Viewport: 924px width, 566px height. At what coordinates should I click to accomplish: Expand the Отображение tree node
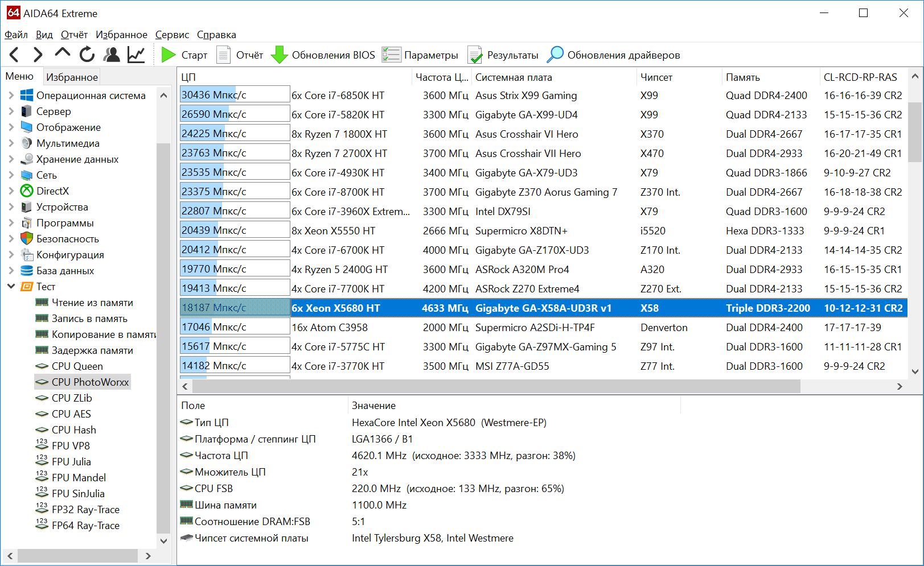coord(11,127)
